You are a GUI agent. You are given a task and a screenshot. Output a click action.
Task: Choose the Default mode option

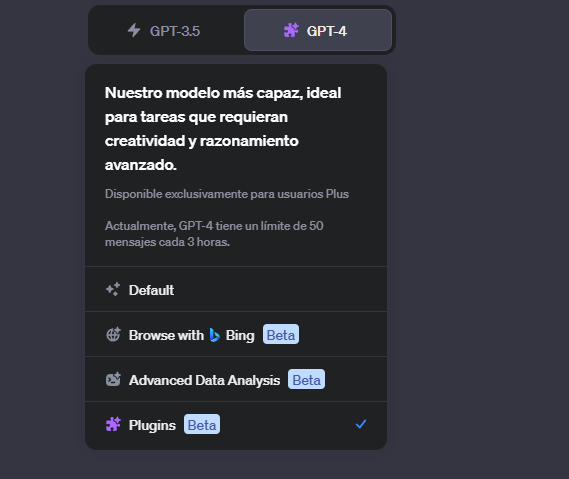tap(236, 289)
